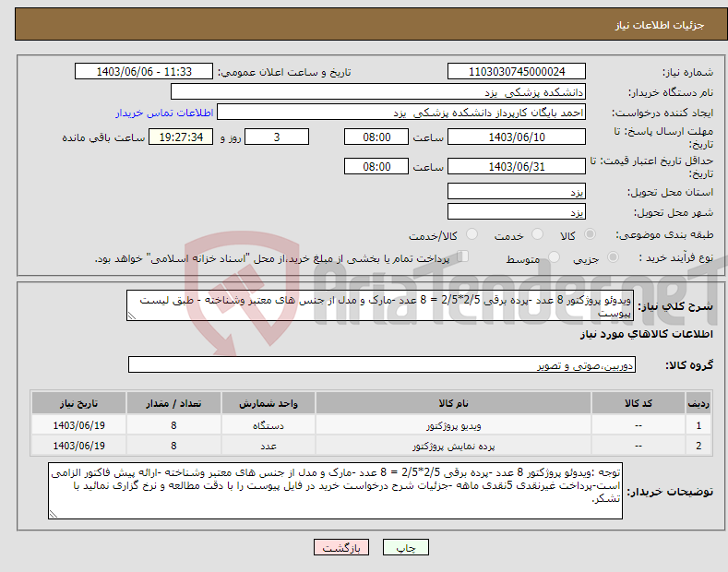Viewport: 728px width, 572px height.
Task: Click the کد کالا column header
Action: (638, 403)
